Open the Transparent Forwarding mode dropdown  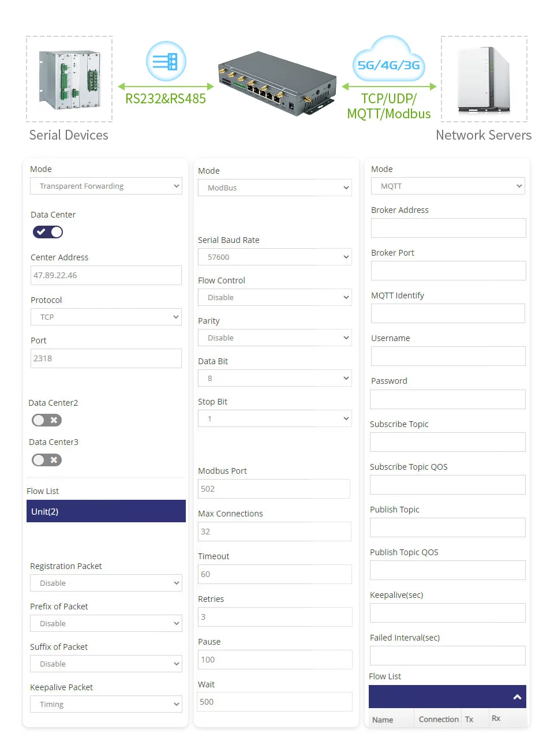106,186
